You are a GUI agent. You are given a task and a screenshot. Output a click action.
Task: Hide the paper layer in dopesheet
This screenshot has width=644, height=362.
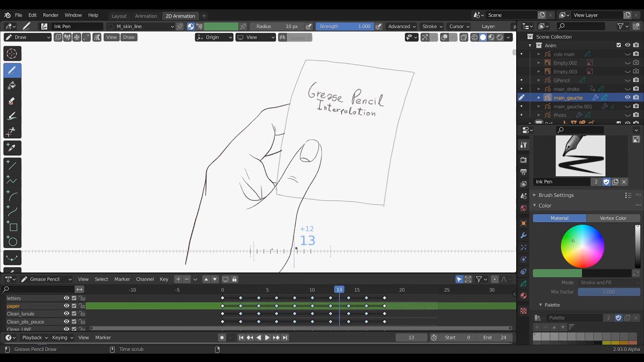(66, 306)
